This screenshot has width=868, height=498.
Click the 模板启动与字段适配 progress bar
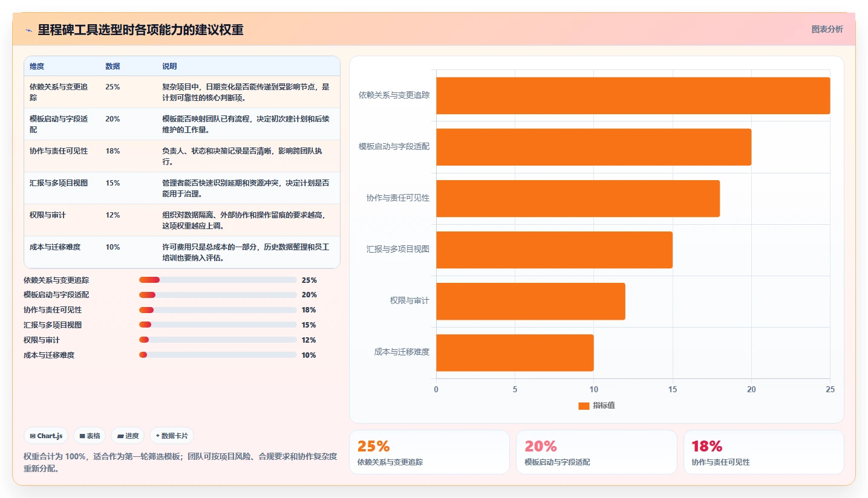coord(218,295)
